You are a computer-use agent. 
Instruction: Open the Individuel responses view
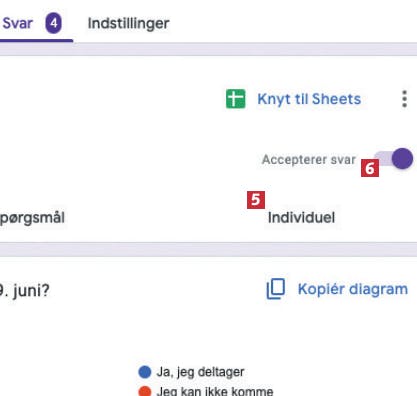[x=301, y=218]
